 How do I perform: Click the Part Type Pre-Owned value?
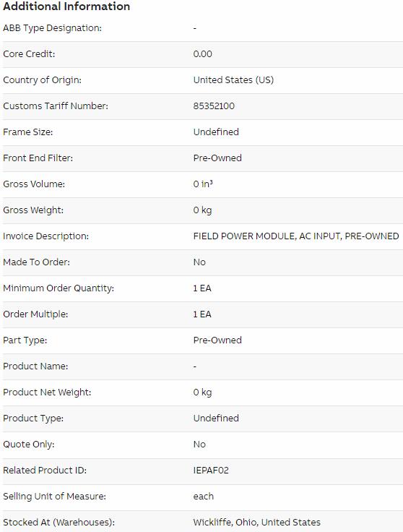(217, 340)
